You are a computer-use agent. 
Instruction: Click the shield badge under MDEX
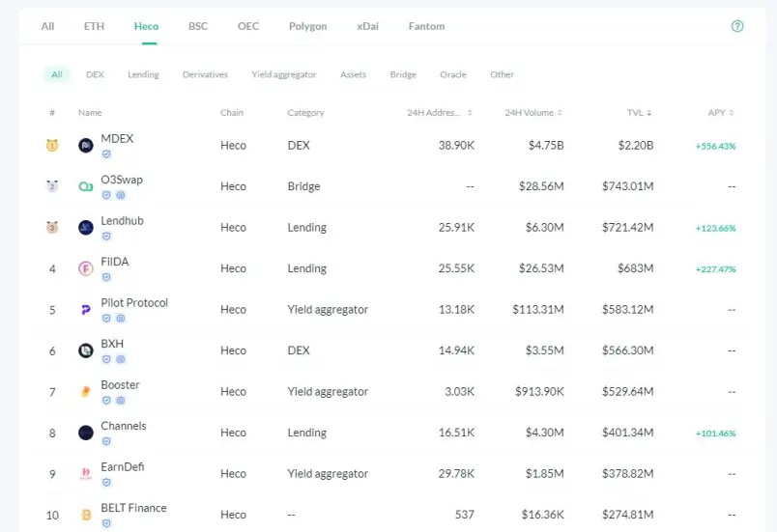106,154
